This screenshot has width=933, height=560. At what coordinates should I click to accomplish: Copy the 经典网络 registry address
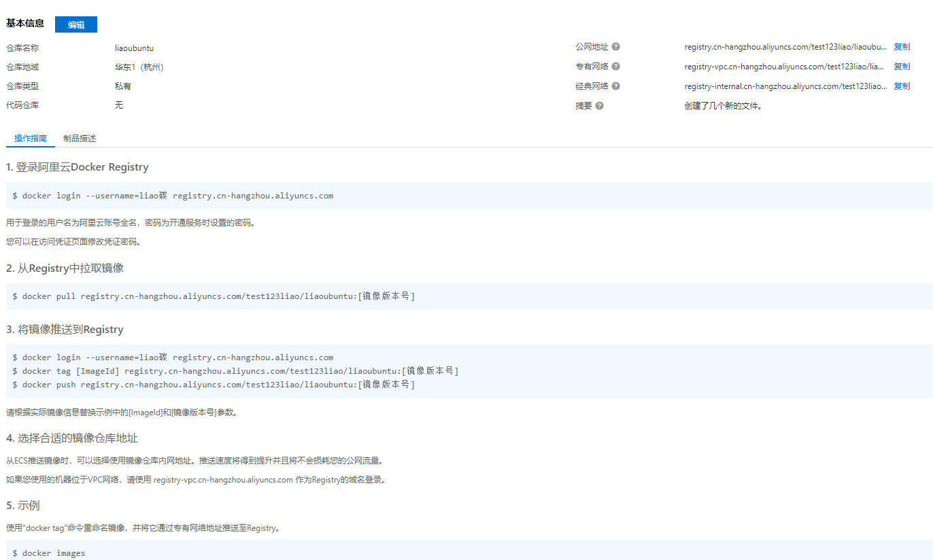901,86
